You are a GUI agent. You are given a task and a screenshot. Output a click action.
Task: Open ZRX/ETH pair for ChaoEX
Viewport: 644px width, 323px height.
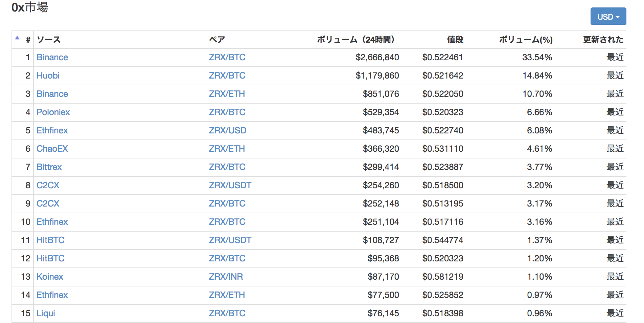pos(227,149)
